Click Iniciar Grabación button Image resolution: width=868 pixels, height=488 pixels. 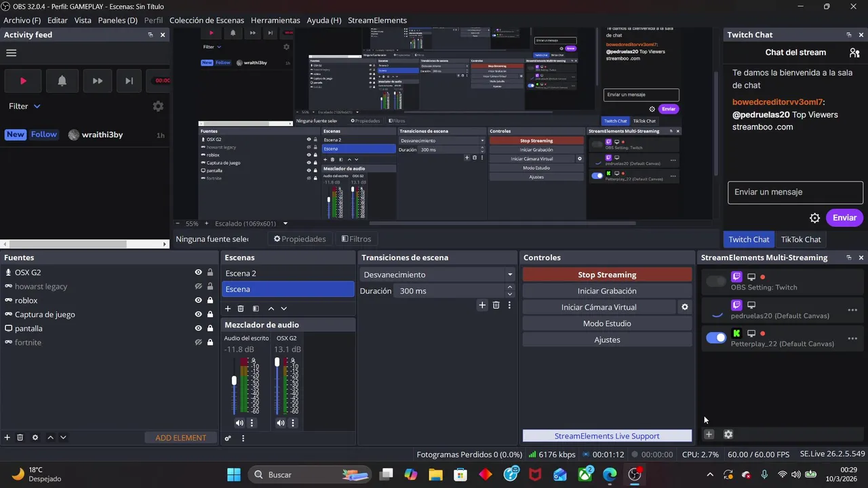coord(607,291)
